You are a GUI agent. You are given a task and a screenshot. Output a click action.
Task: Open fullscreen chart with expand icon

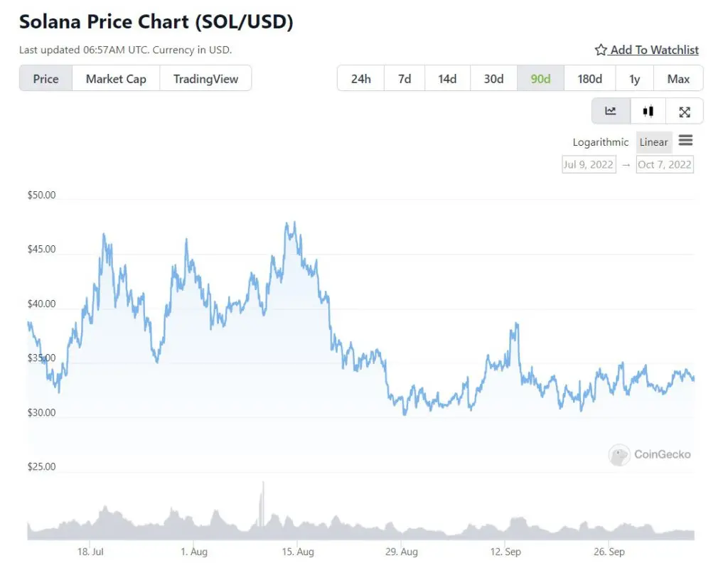tap(685, 112)
